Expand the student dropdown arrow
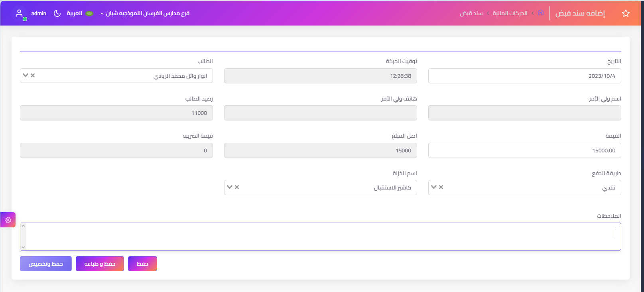644x292 pixels. (x=26, y=75)
